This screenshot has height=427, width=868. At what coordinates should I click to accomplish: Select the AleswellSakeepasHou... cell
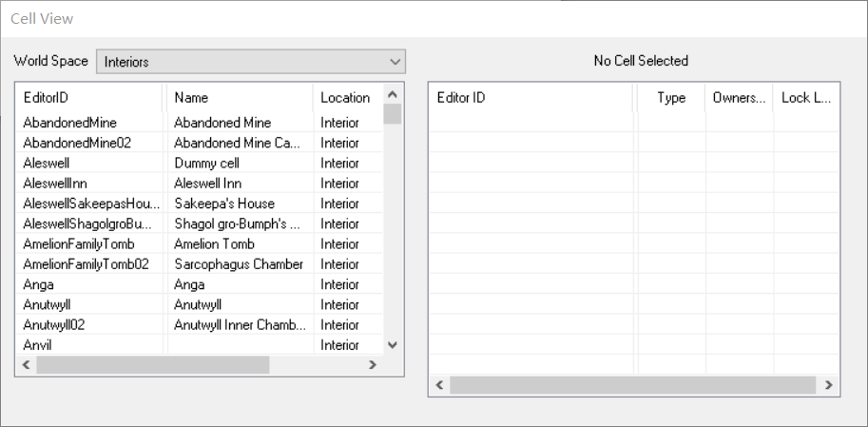91,204
